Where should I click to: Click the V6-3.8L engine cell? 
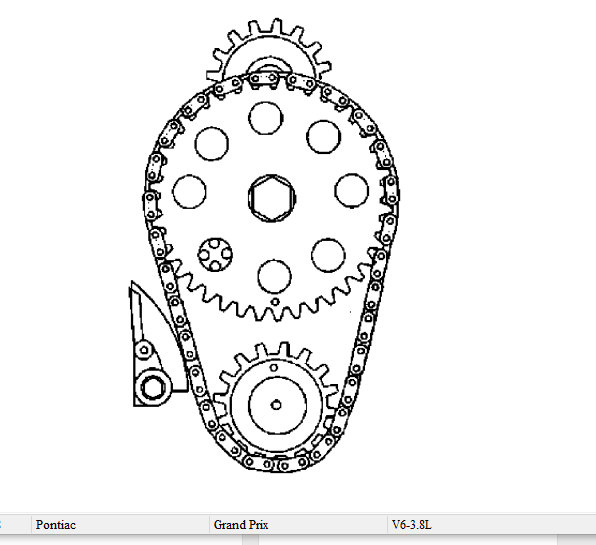click(492, 525)
